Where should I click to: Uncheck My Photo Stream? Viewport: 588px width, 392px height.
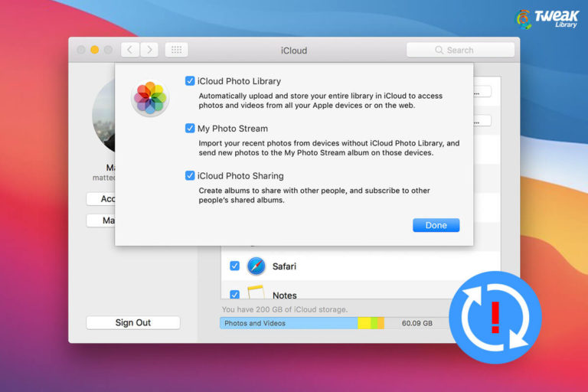point(190,129)
